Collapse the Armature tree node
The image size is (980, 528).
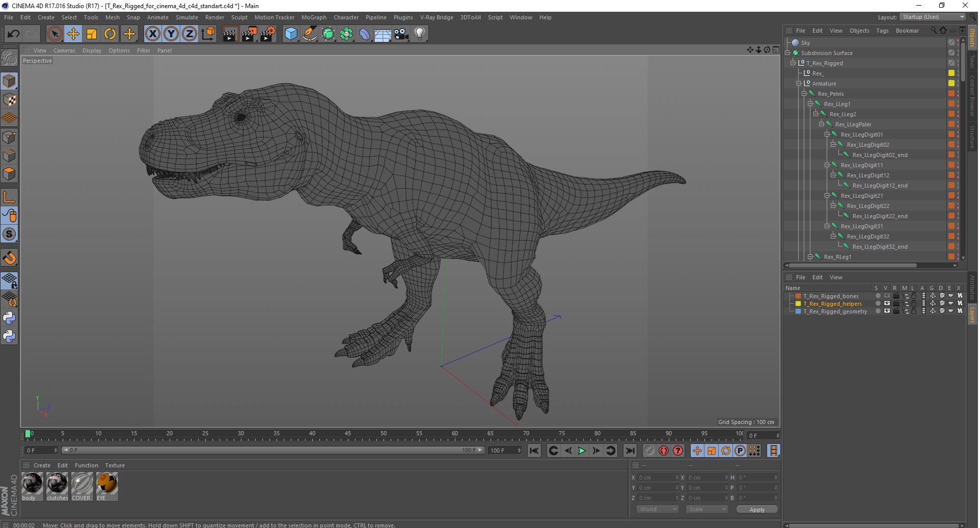coord(798,84)
